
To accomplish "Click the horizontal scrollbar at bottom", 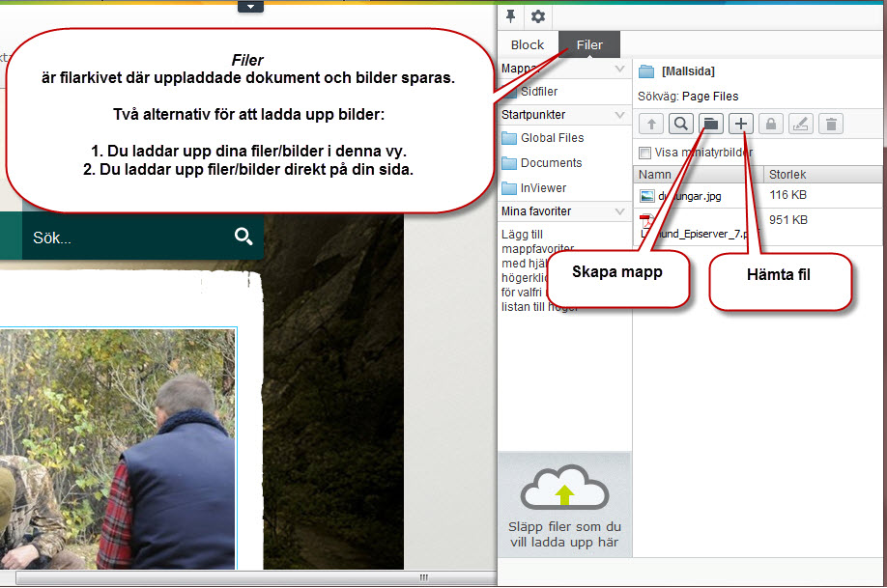I will 254,577.
